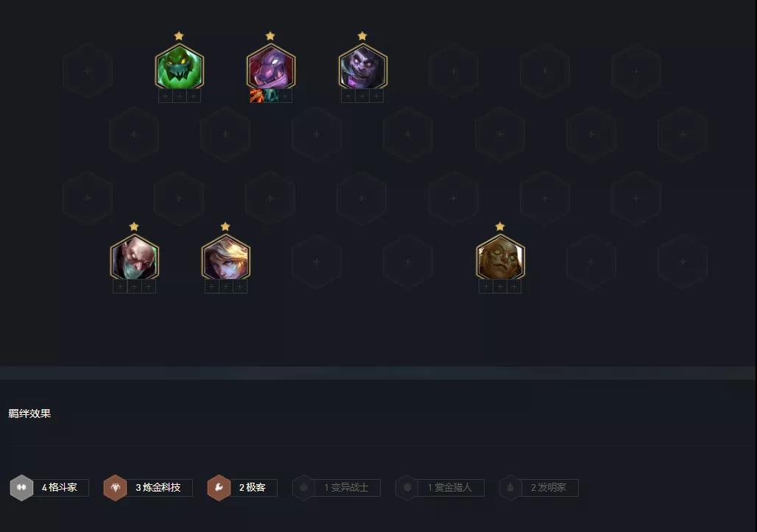Select the purple Tahm Kench champion portrait
The height and width of the screenshot is (532, 757).
point(271,66)
